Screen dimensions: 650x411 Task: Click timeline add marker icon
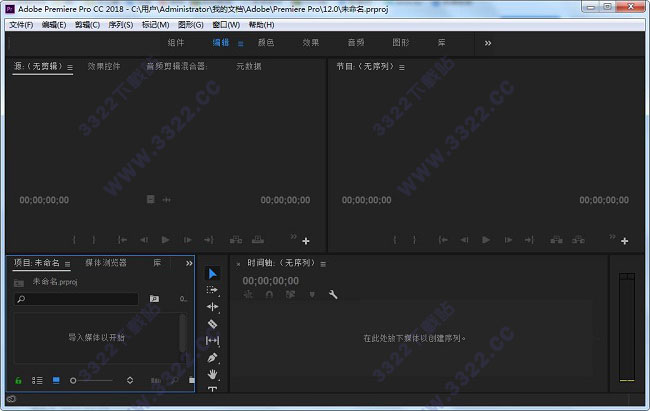point(312,294)
